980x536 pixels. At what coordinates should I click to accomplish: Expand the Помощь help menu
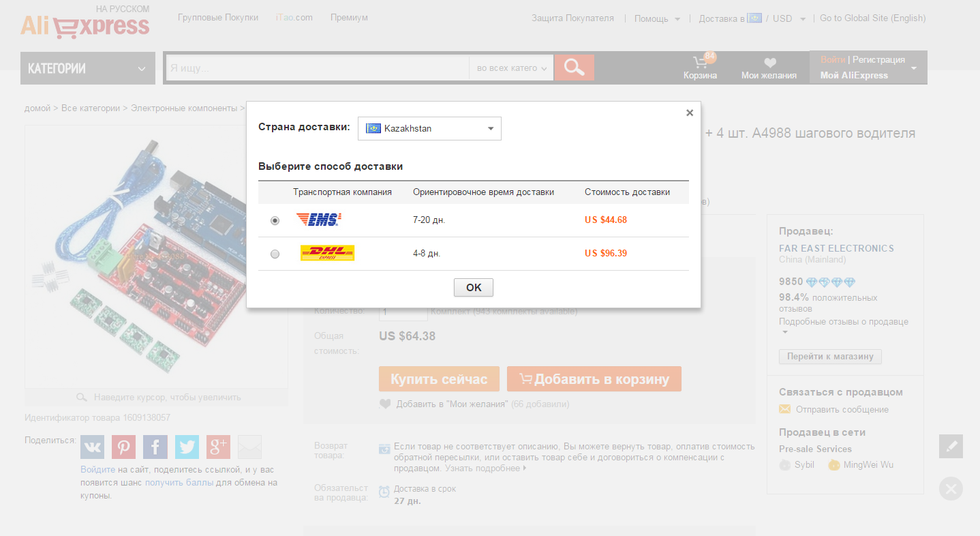[x=657, y=18]
